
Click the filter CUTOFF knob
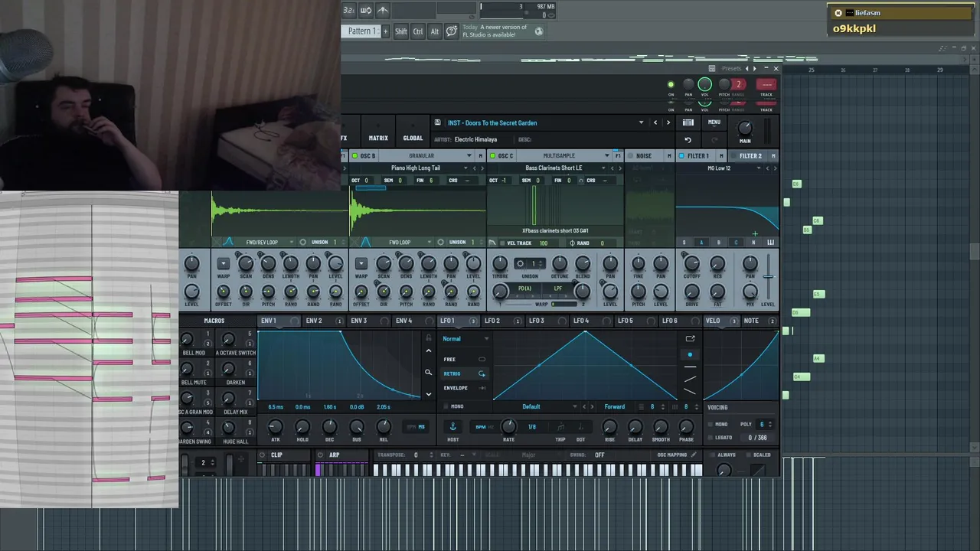[x=691, y=265]
